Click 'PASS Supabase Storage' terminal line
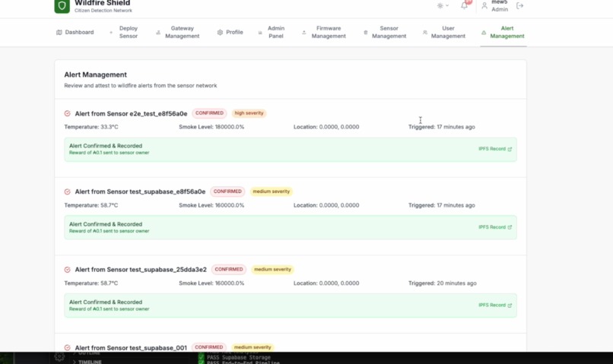Image resolution: width=613 pixels, height=364 pixels. coord(239,357)
